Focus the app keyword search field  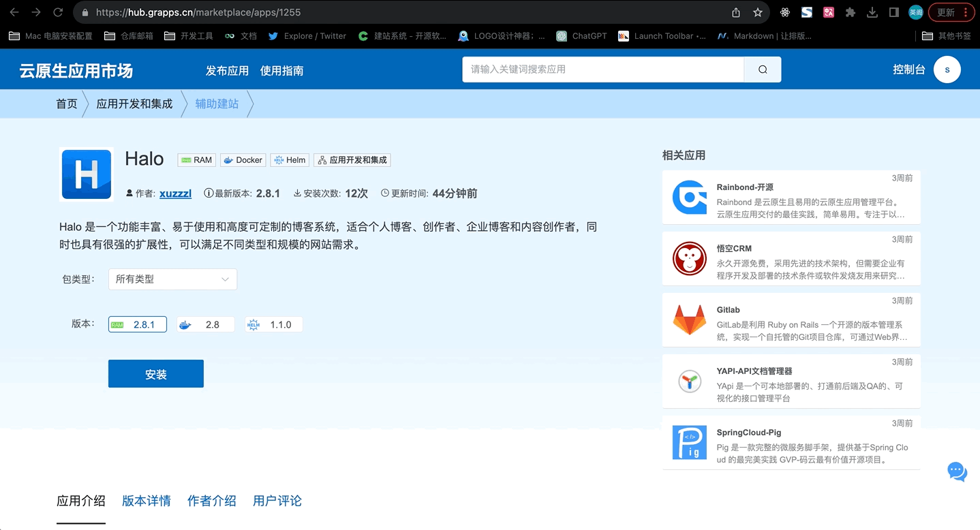click(603, 69)
